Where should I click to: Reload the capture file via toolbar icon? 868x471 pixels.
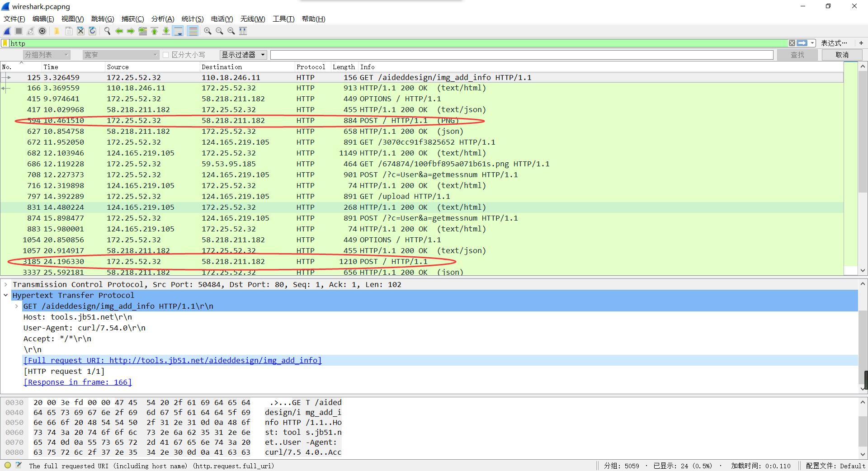[92, 31]
